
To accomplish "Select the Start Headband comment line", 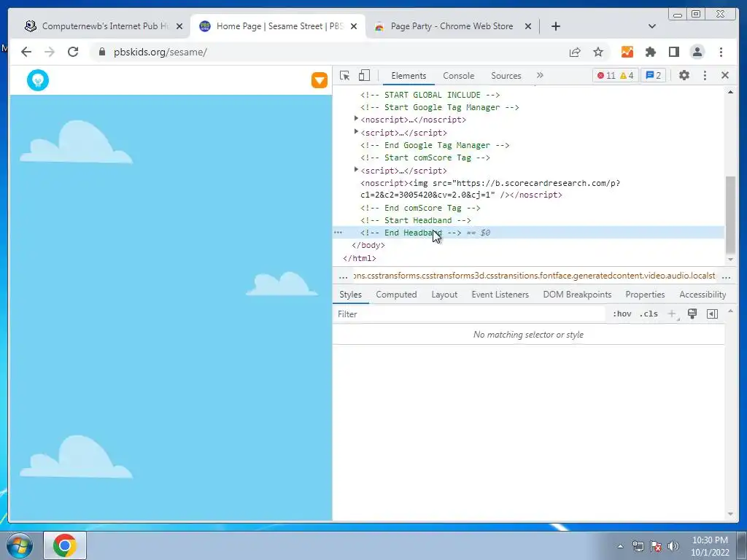I will tap(415, 220).
